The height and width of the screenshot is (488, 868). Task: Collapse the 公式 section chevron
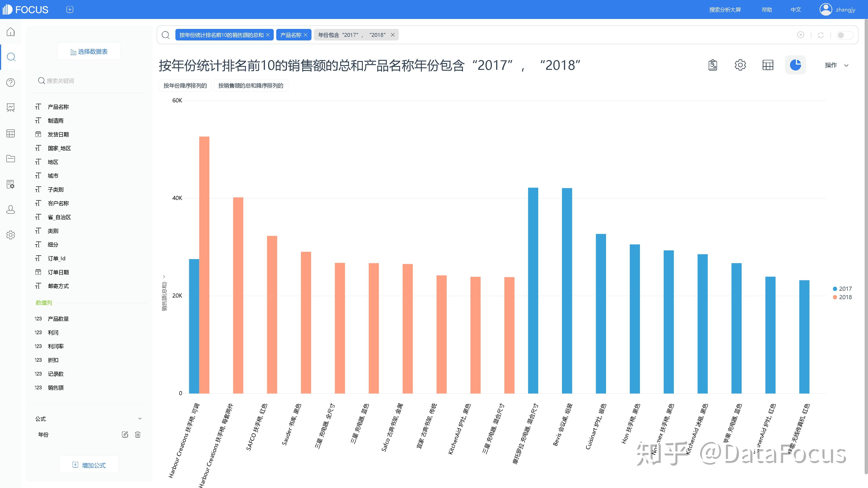click(140, 419)
